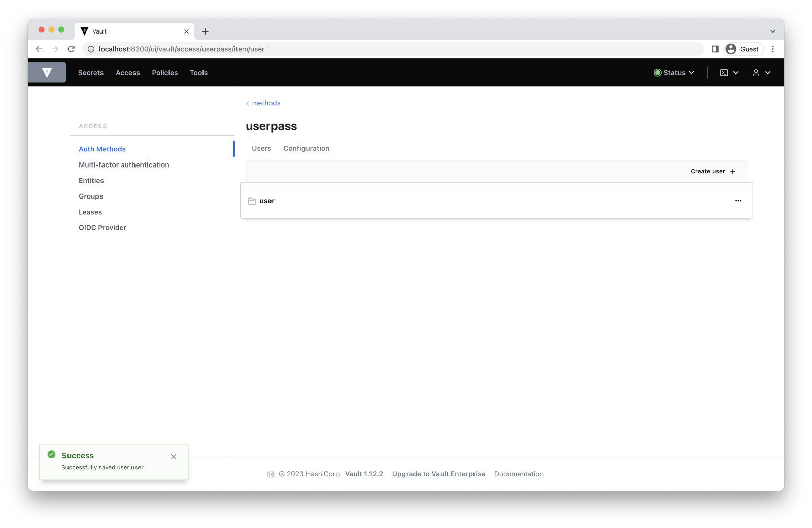Go back in browser history
The height and width of the screenshot is (528, 812).
pos(39,49)
